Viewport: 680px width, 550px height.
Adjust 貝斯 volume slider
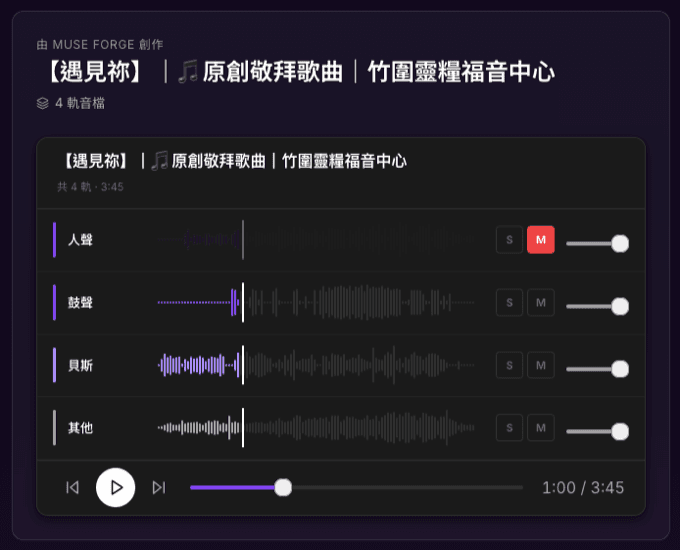pyautogui.click(x=598, y=369)
